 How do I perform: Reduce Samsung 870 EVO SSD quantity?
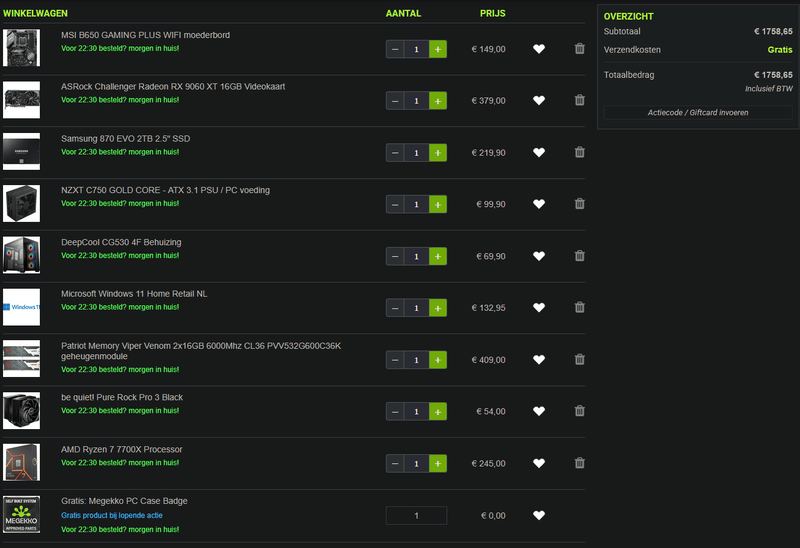point(395,153)
